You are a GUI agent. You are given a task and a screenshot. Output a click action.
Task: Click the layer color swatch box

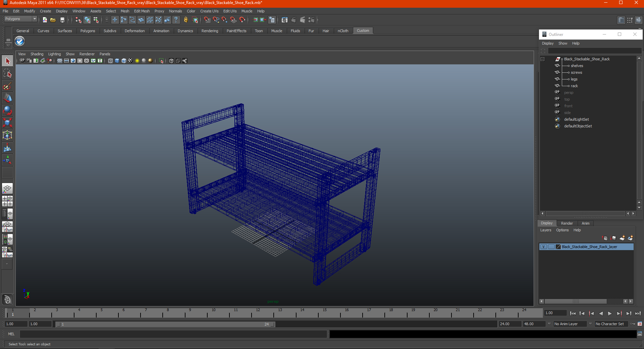point(558,247)
